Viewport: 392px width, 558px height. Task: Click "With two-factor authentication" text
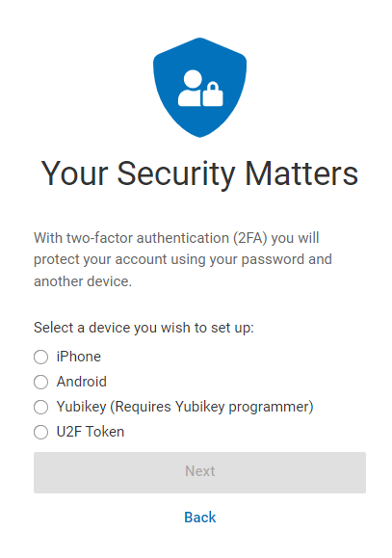click(x=131, y=238)
